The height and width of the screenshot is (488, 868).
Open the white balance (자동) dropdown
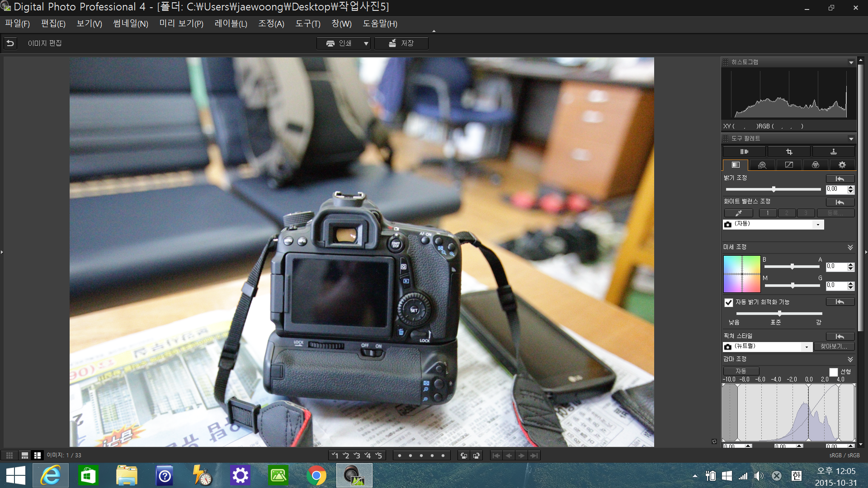(x=817, y=225)
